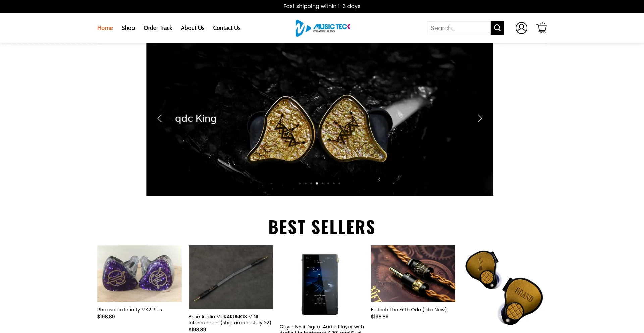The image size is (644, 333).
Task: Open the Contact Us page
Action: (x=227, y=28)
